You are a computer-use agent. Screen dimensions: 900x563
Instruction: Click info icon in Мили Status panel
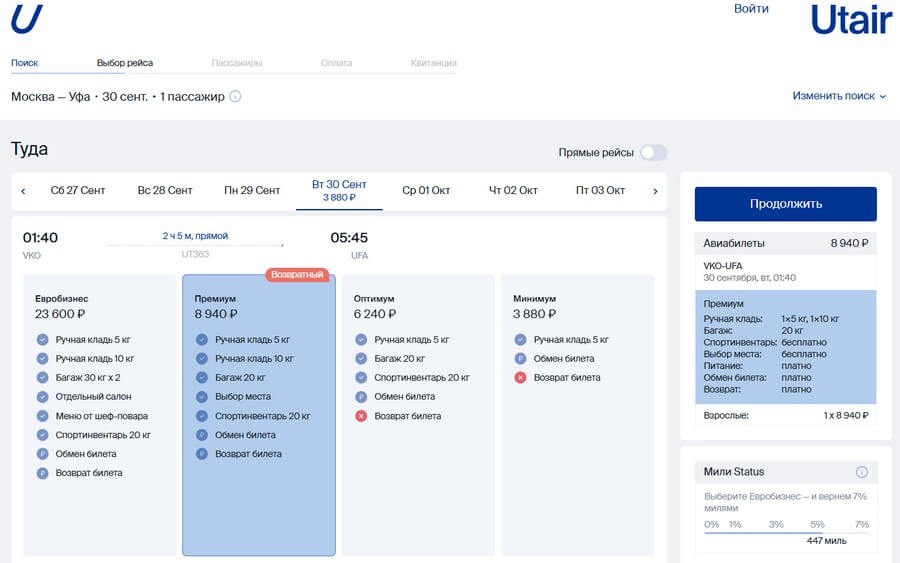pos(862,472)
